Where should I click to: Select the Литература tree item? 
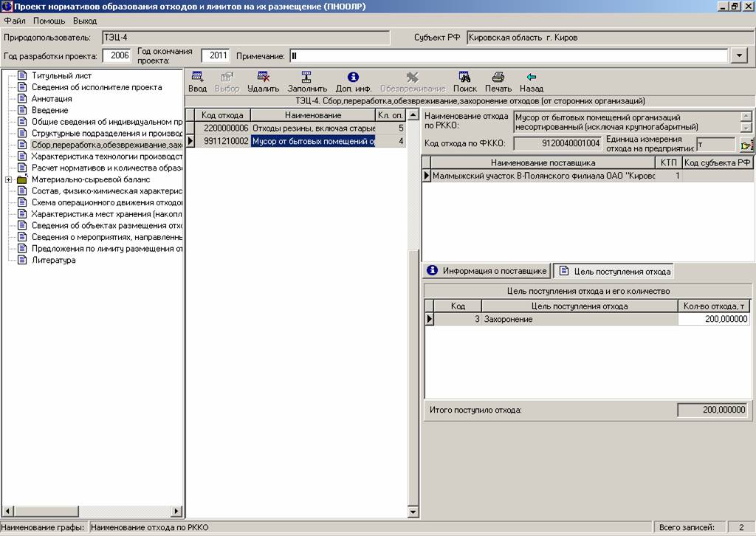pyautogui.click(x=53, y=260)
